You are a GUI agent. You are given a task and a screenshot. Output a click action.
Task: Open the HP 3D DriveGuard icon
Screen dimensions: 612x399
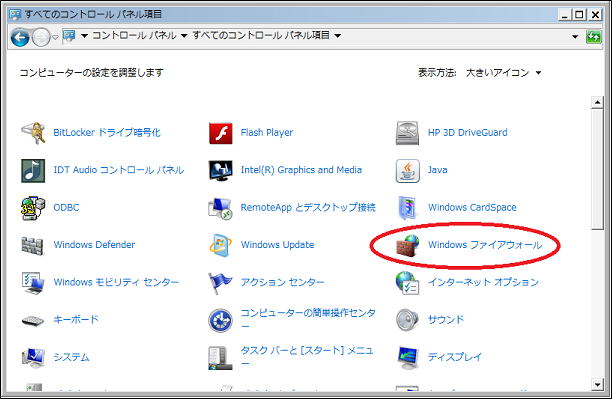407,133
